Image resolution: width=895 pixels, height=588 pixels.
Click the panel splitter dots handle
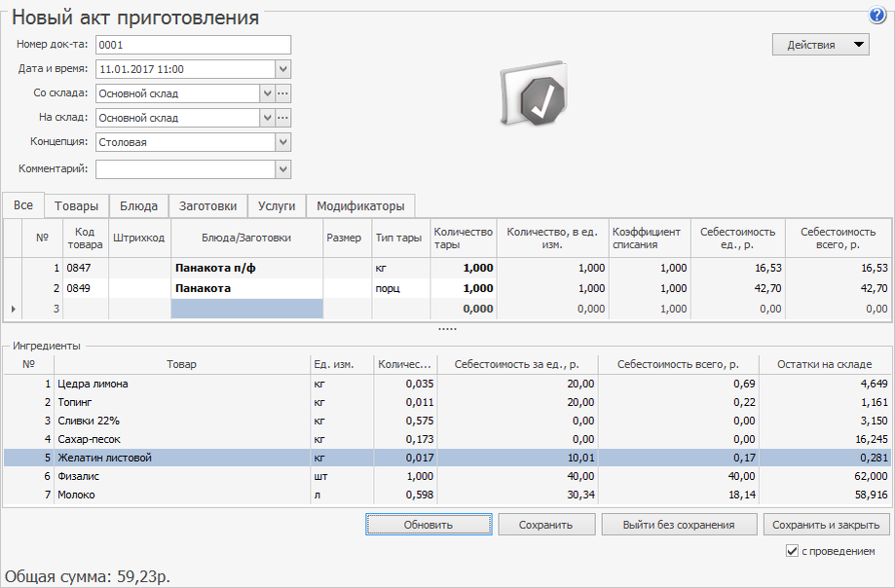447,329
